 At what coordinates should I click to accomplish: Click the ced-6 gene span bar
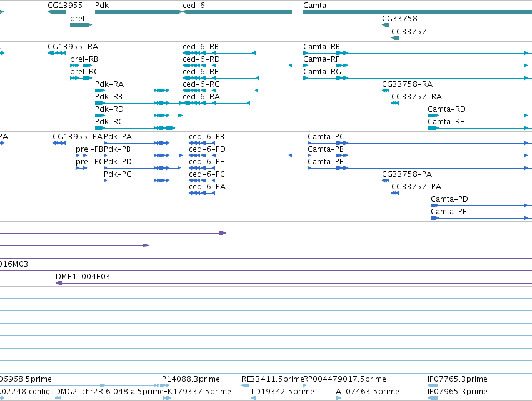237,12
